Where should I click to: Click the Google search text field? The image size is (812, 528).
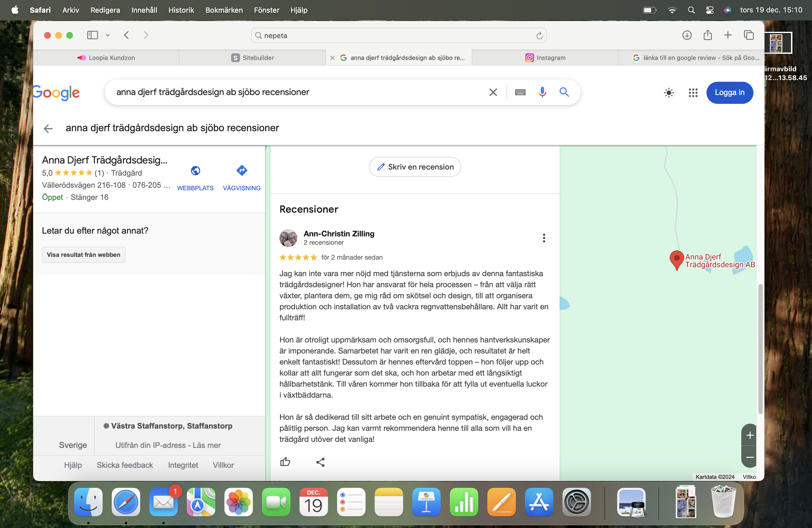[x=297, y=92]
